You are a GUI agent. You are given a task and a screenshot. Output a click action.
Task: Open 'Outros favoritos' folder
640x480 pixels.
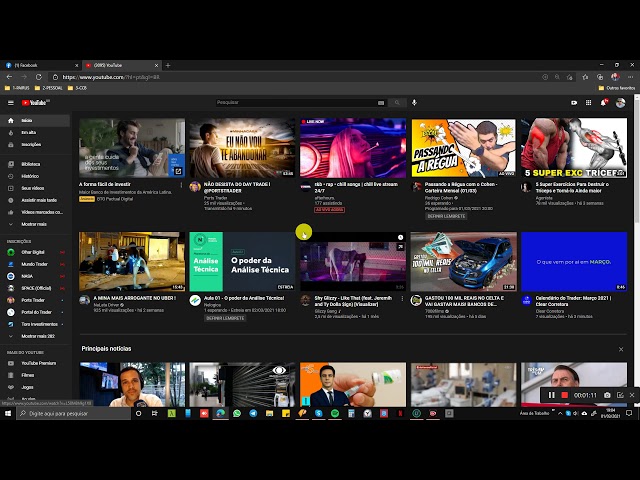pyautogui.click(x=616, y=88)
